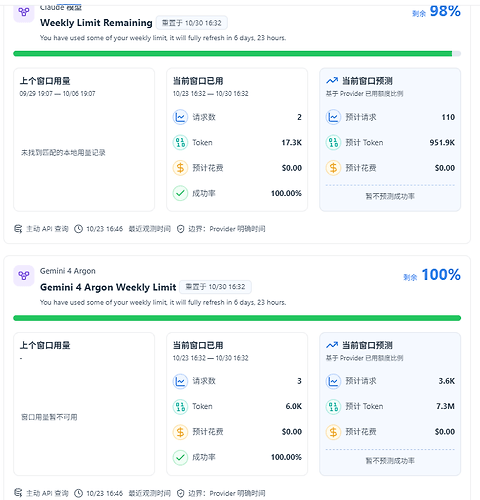
Task: Click the purple model icon beside Gemini 4 Argon
Action: (24, 275)
